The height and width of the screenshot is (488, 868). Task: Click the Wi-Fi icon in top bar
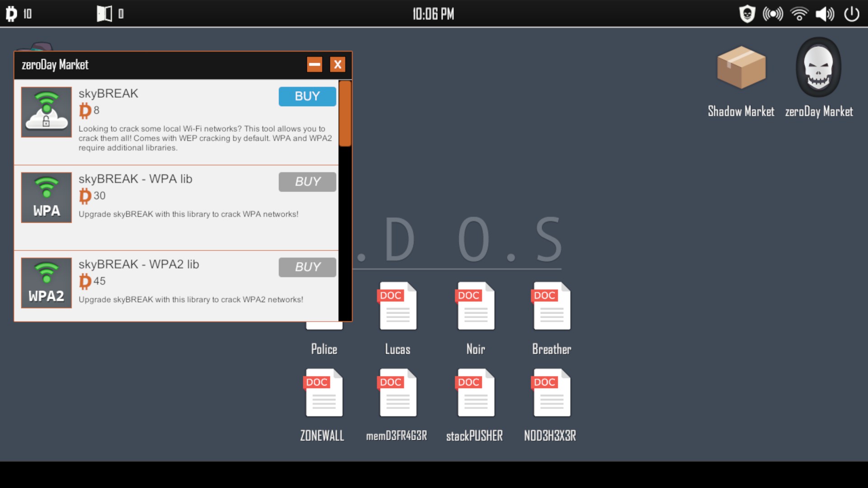pyautogui.click(x=799, y=14)
